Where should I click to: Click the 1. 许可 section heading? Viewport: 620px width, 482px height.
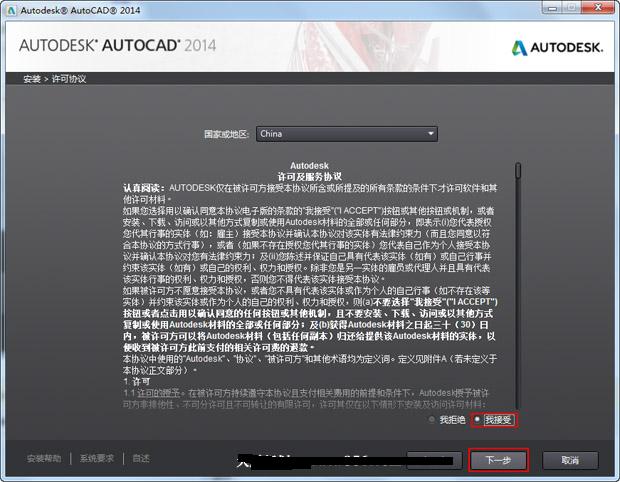136,382
